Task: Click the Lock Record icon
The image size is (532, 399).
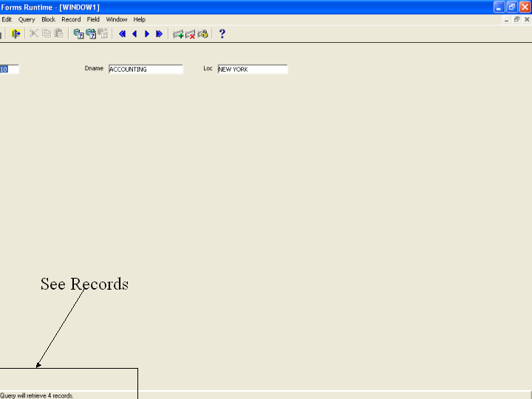Action: point(203,34)
